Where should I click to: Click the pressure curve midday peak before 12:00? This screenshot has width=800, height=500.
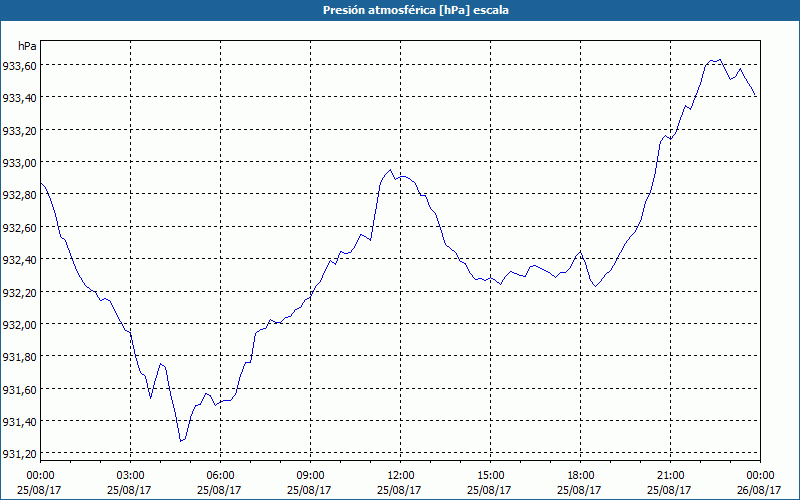point(390,170)
